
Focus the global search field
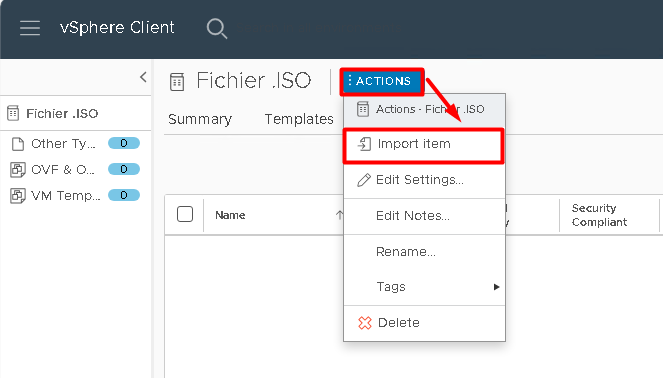coord(318,28)
